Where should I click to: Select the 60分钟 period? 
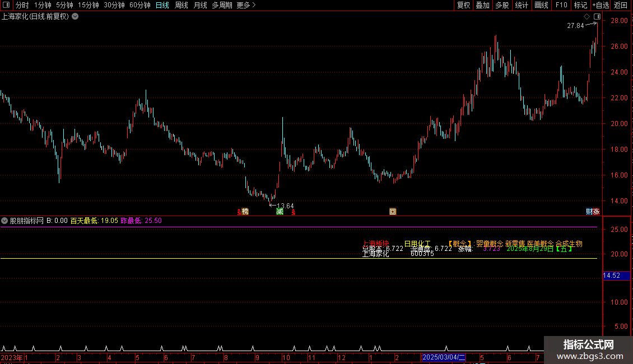tap(139, 5)
